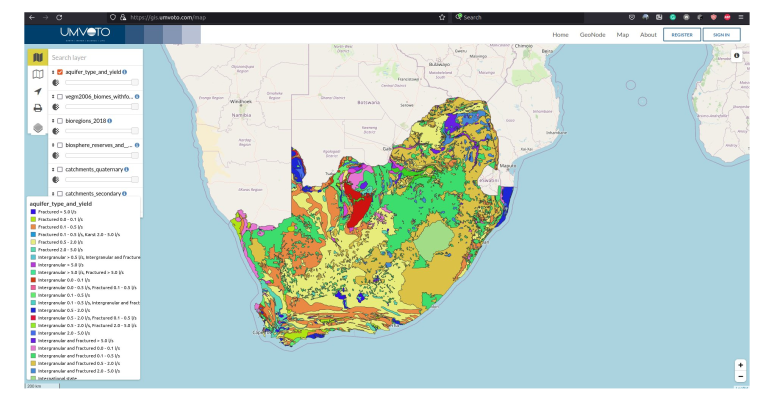Viewport: 769px width, 399px height.
Task: Uncheck the aquifer_type_and_yield layer
Action: click(x=60, y=72)
